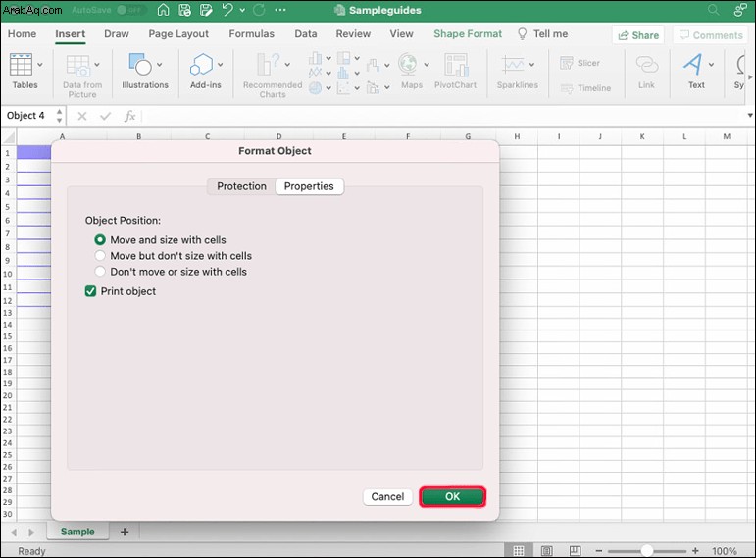Switch to Page Layout view in status bar
Image resolution: width=756 pixels, height=558 pixels.
tap(547, 550)
